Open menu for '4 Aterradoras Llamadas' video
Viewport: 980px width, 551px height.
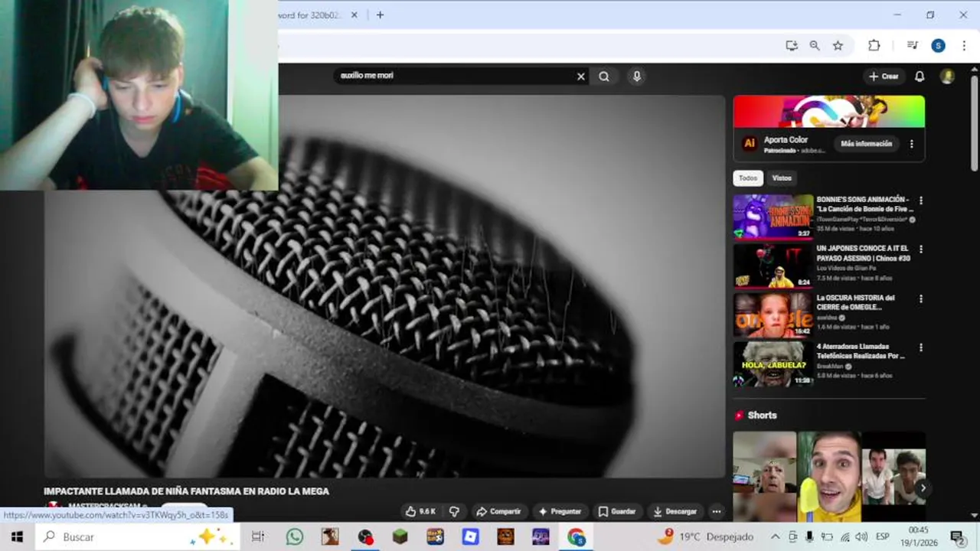[x=921, y=347]
